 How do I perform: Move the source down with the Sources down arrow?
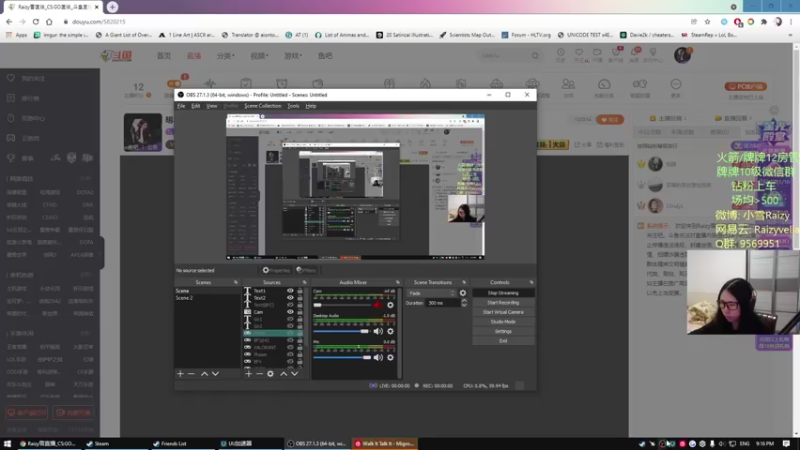pos(294,374)
